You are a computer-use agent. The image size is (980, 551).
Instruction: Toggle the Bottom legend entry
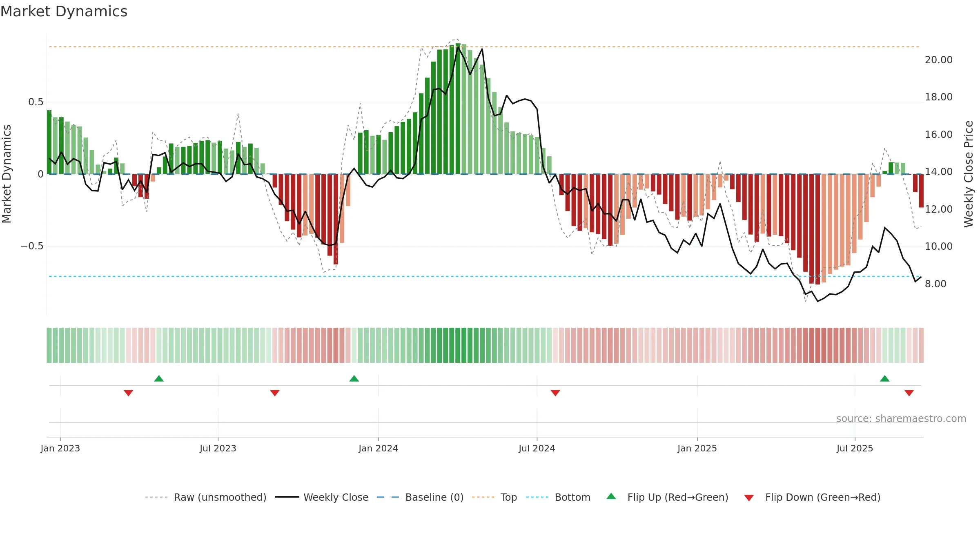click(558, 497)
